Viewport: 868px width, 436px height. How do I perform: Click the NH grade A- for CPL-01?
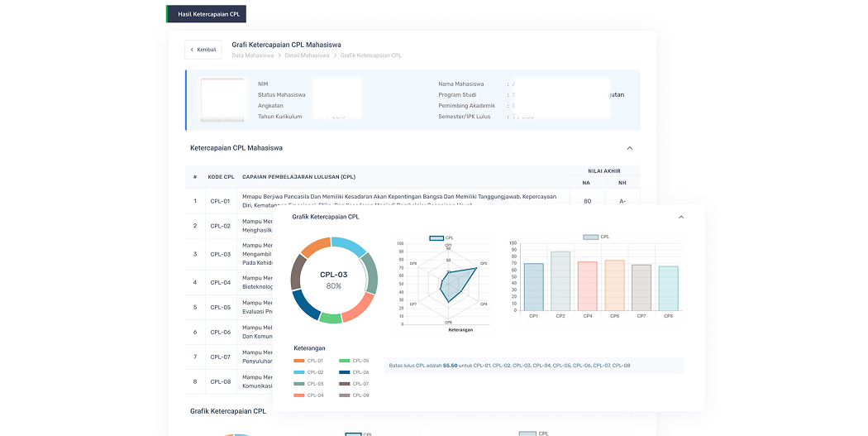(622, 202)
